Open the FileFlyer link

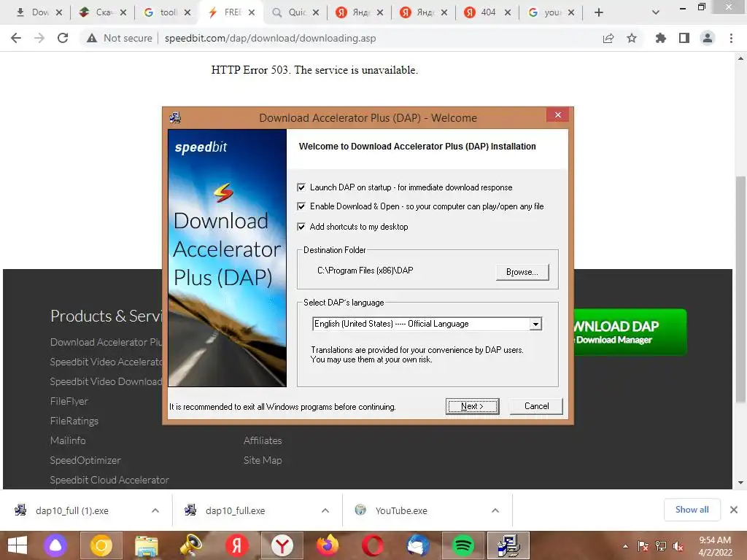(69, 402)
